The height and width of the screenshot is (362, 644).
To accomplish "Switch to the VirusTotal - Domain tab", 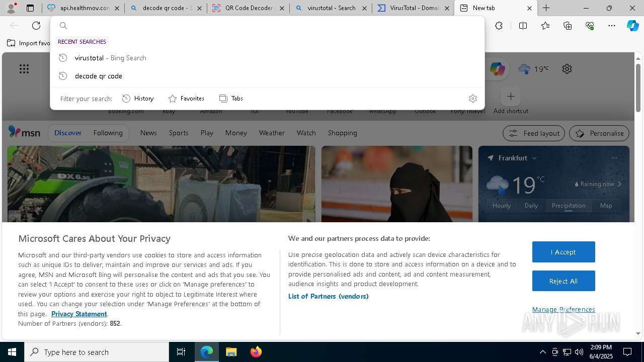I will (x=413, y=8).
